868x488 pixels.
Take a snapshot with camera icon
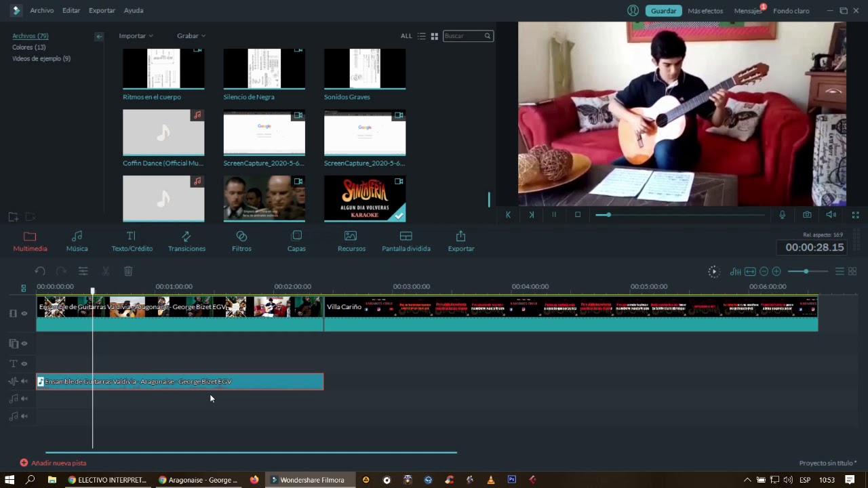807,215
